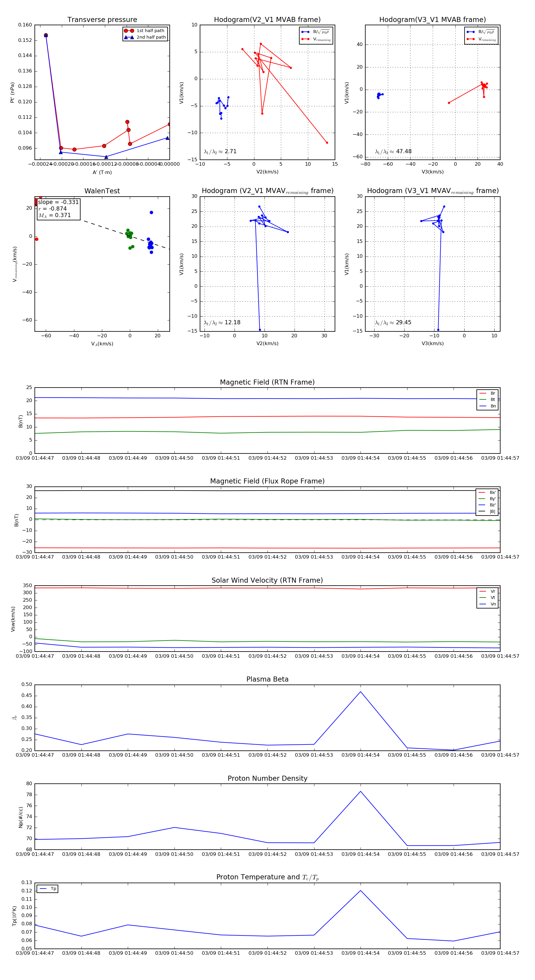Click the 'Transverse pressure' plot title

102,20
